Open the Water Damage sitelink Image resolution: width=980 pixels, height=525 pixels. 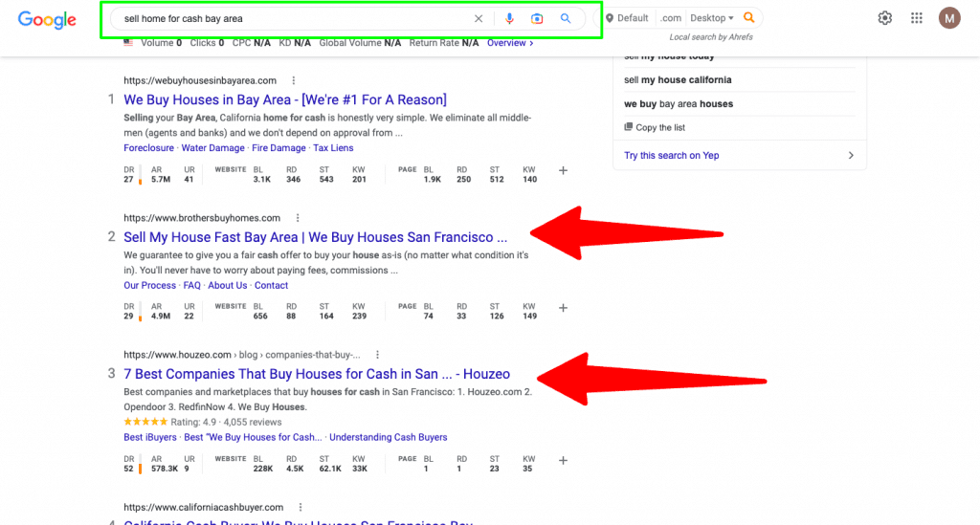[x=213, y=148]
